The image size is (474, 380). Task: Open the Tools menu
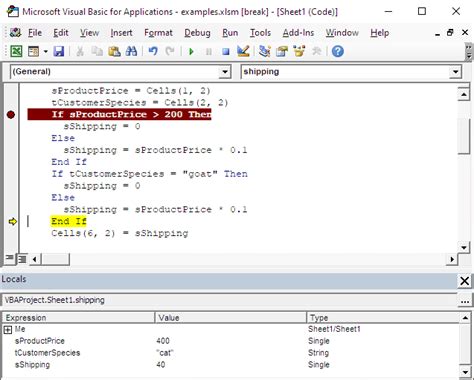260,33
